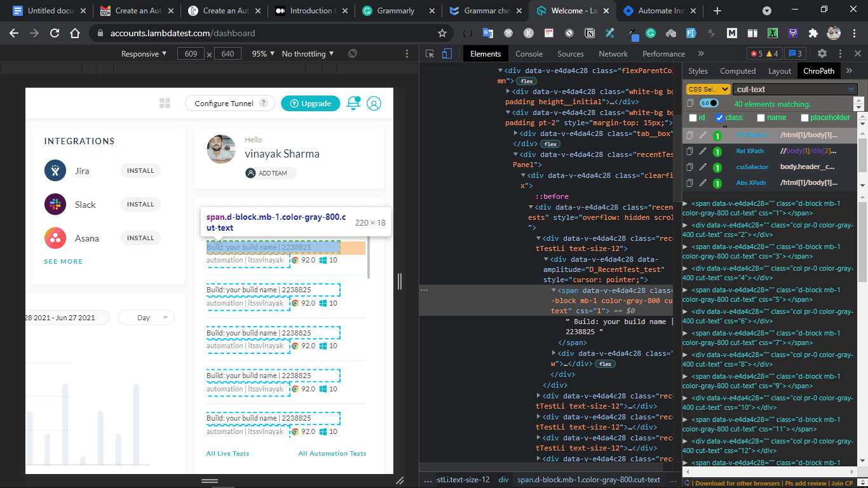868x488 pixels.
Task: Open the All Automation Tests link
Action: (x=332, y=454)
